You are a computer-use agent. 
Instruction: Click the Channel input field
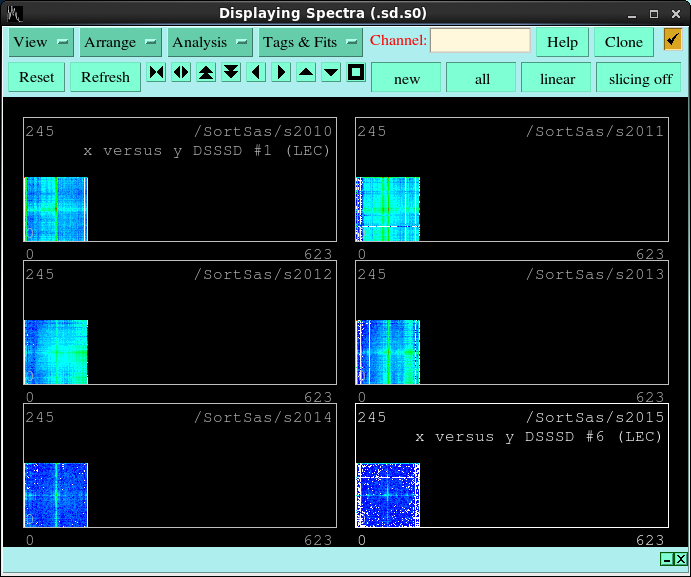pyautogui.click(x=480, y=41)
